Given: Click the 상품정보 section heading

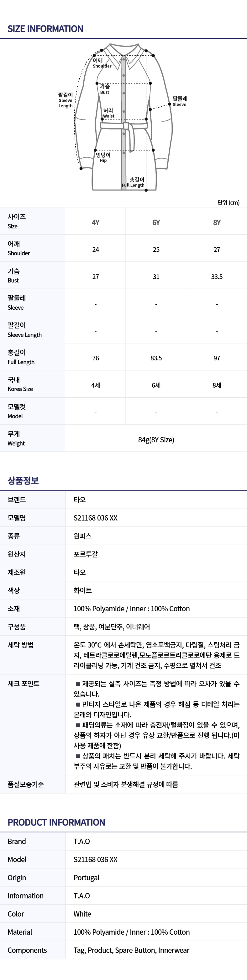Looking at the screenshot, I should click(x=23, y=480).
